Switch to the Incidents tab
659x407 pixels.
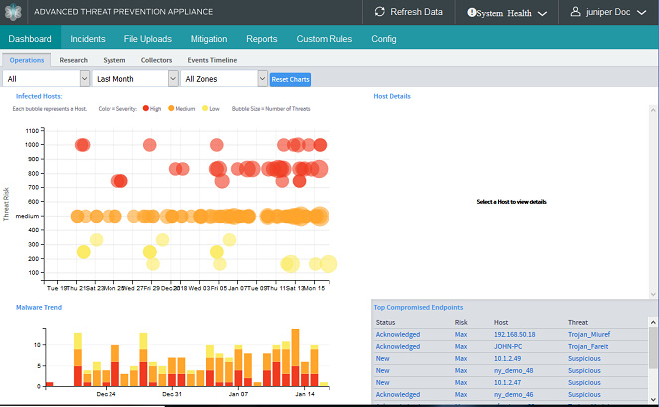coord(88,39)
